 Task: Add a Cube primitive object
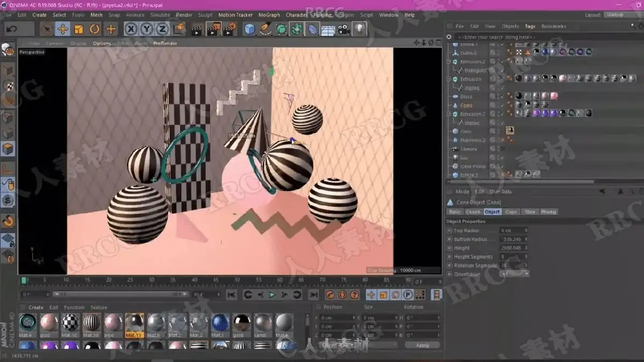coord(250,29)
